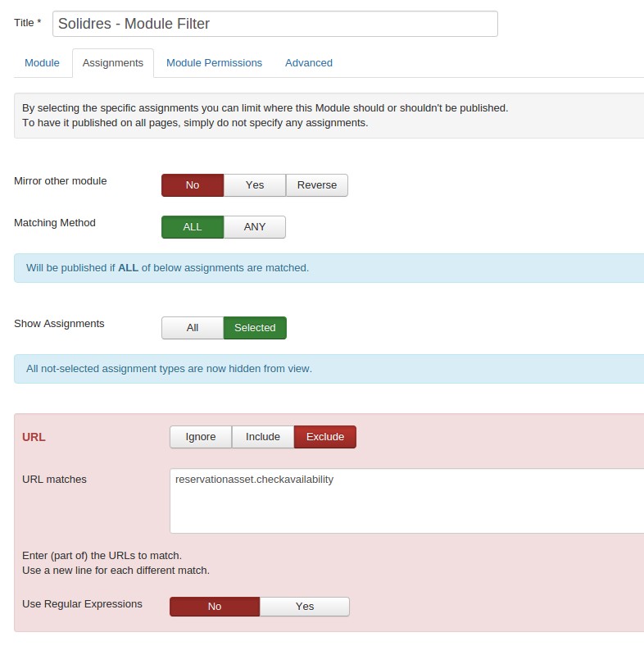Show only Selected assignments
This screenshot has height=646, width=644.
point(255,328)
